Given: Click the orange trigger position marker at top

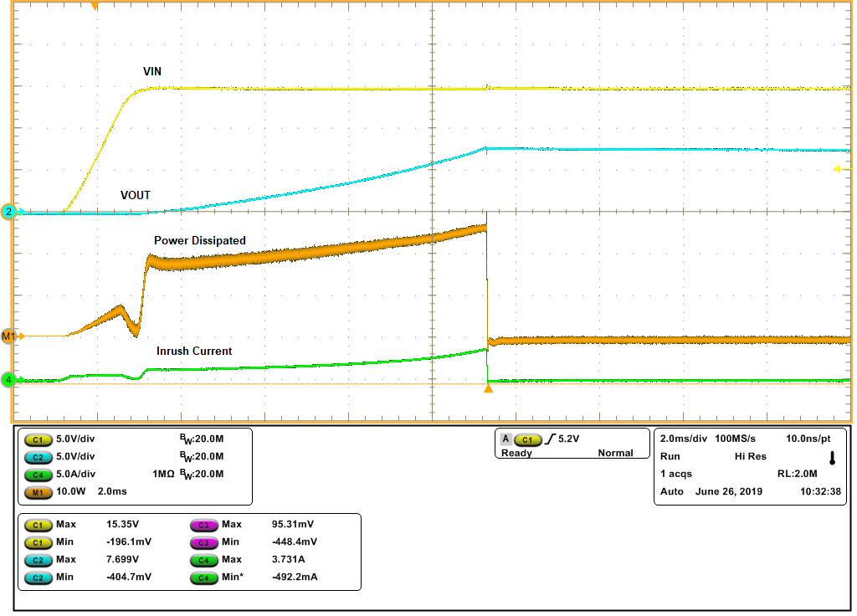Looking at the screenshot, I should click(95, 7).
